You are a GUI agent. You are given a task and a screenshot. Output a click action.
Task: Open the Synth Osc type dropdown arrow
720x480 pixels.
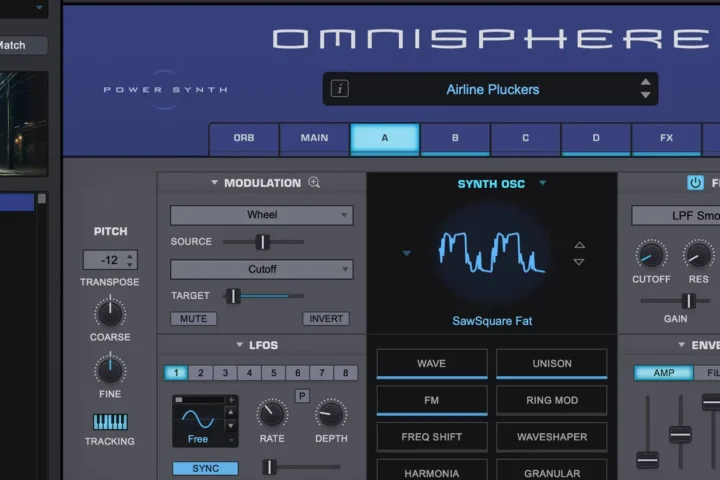(x=543, y=183)
